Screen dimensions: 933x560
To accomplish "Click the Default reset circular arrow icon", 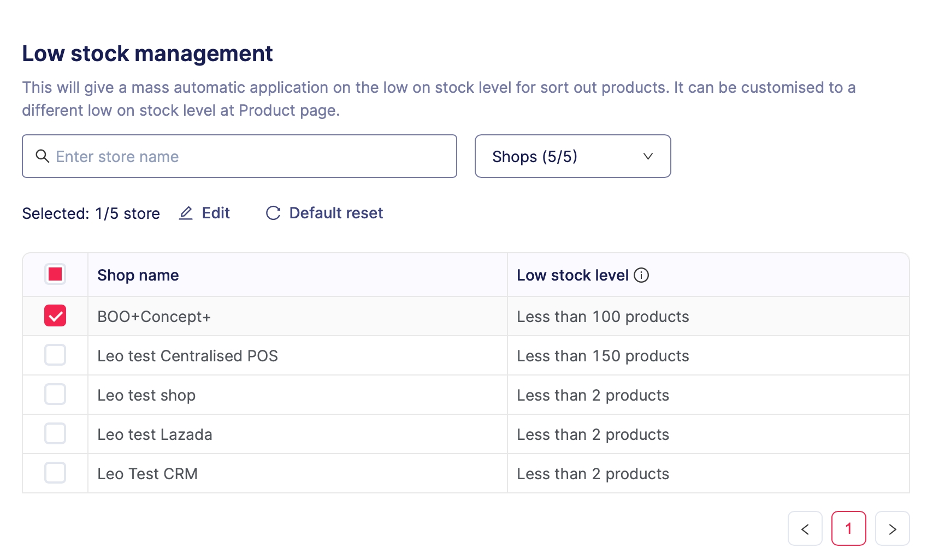I will (x=273, y=213).
